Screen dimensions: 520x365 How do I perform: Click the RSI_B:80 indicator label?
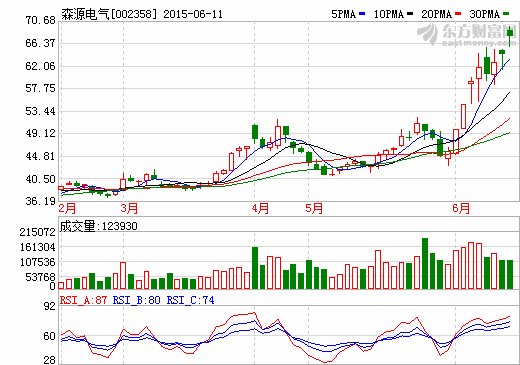[x=137, y=300]
